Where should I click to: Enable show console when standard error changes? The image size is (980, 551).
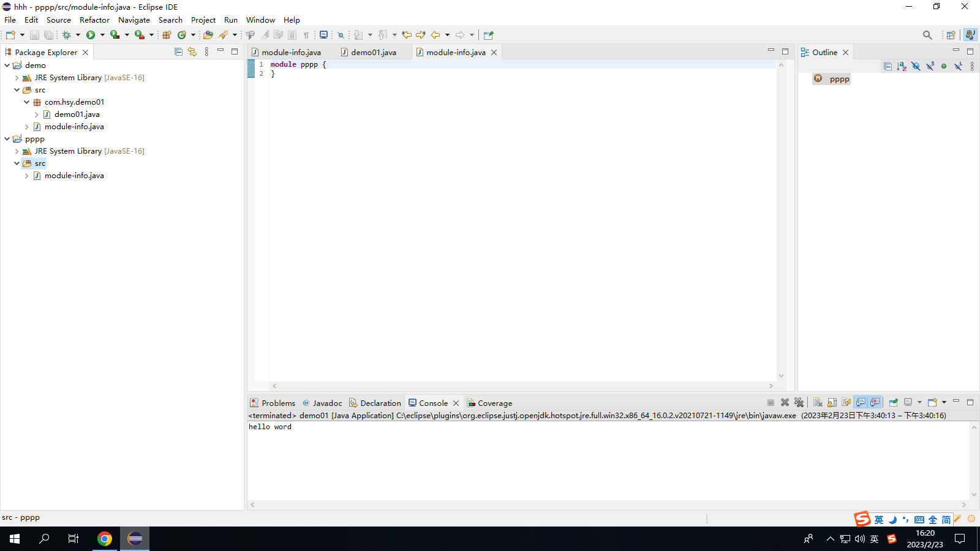pyautogui.click(x=875, y=402)
